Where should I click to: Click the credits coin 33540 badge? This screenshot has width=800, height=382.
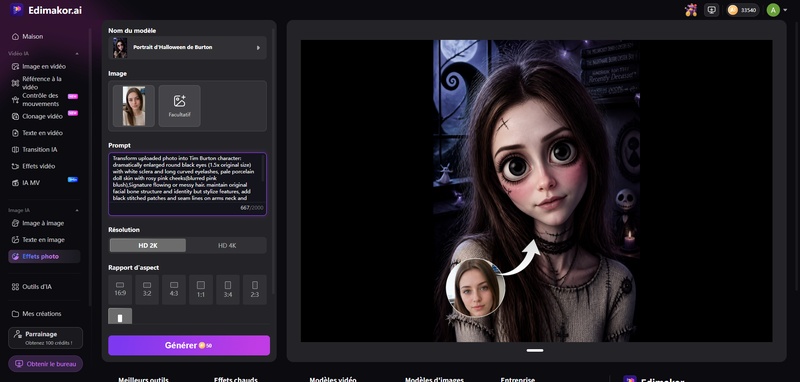tap(742, 10)
